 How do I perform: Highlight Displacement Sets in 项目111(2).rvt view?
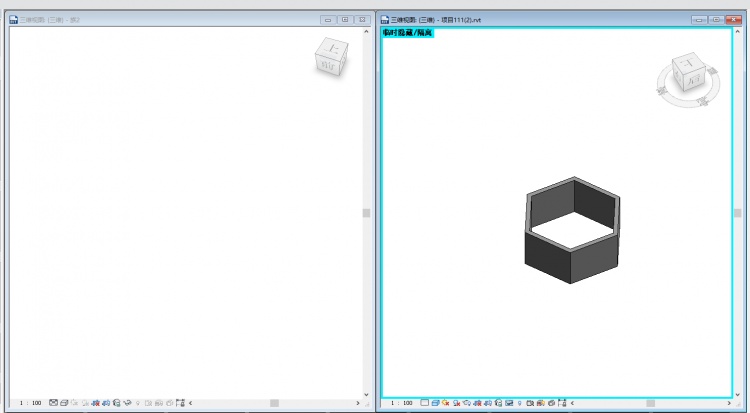[x=551, y=403]
